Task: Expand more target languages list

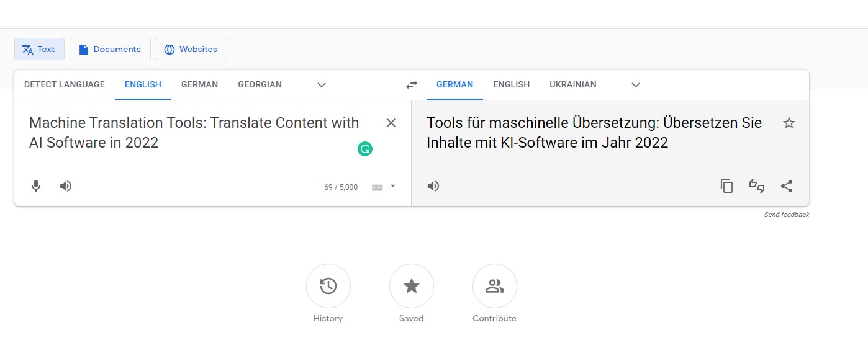Action: tap(636, 85)
